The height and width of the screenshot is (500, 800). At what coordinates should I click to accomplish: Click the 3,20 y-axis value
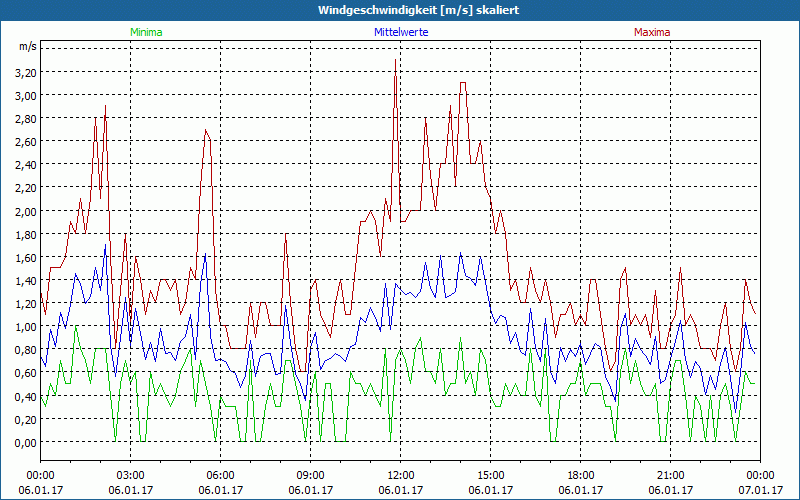(26, 72)
